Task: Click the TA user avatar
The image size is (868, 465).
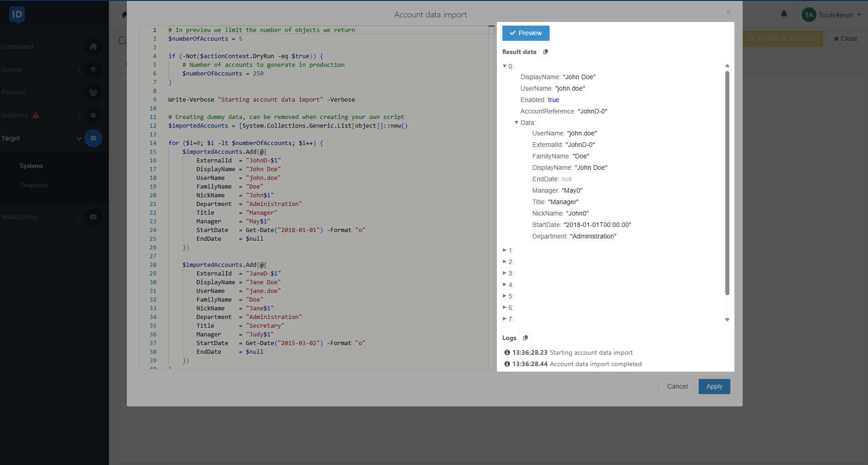Action: pyautogui.click(x=809, y=15)
